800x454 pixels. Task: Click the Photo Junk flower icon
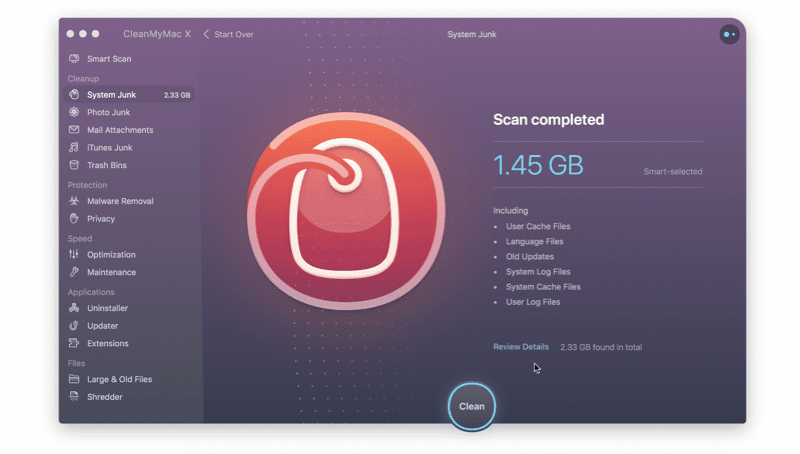click(74, 112)
